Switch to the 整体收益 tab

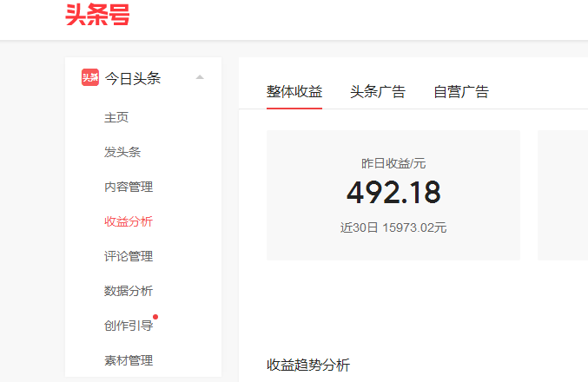click(294, 92)
